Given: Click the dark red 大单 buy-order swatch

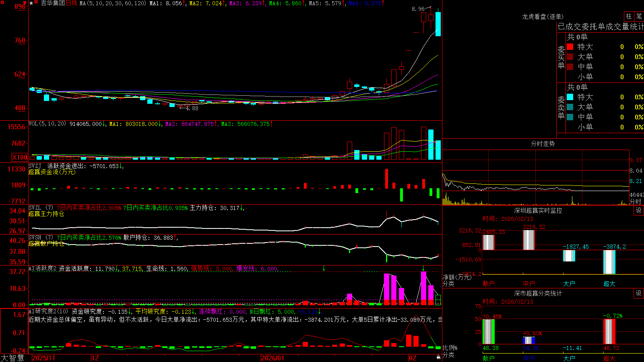Looking at the screenshot, I should 570,57.
